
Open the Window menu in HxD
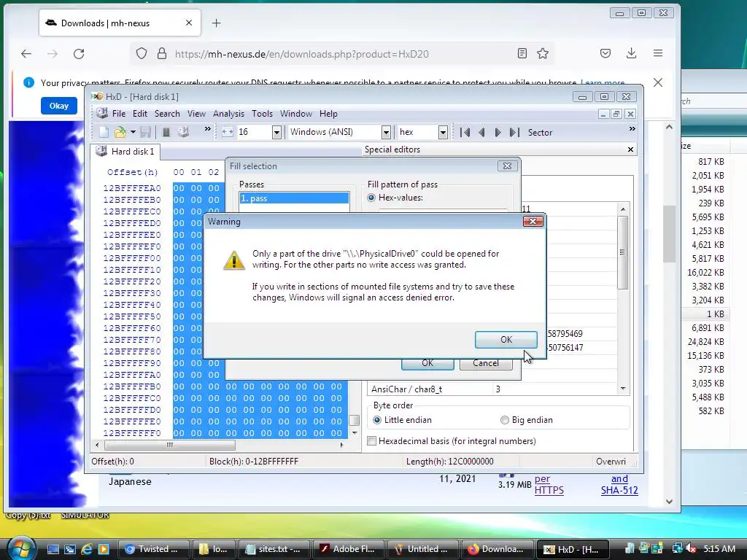coord(296,114)
